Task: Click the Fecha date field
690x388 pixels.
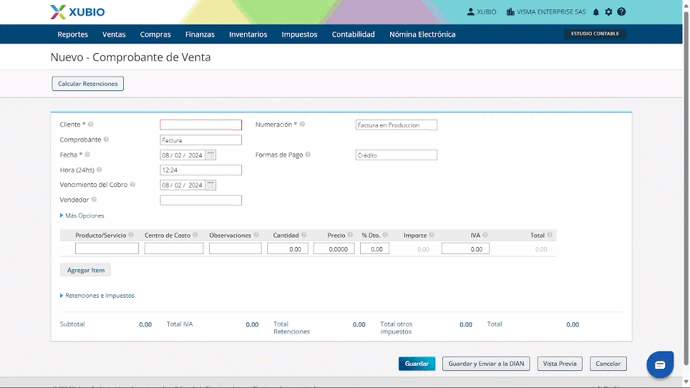Action: pos(183,155)
